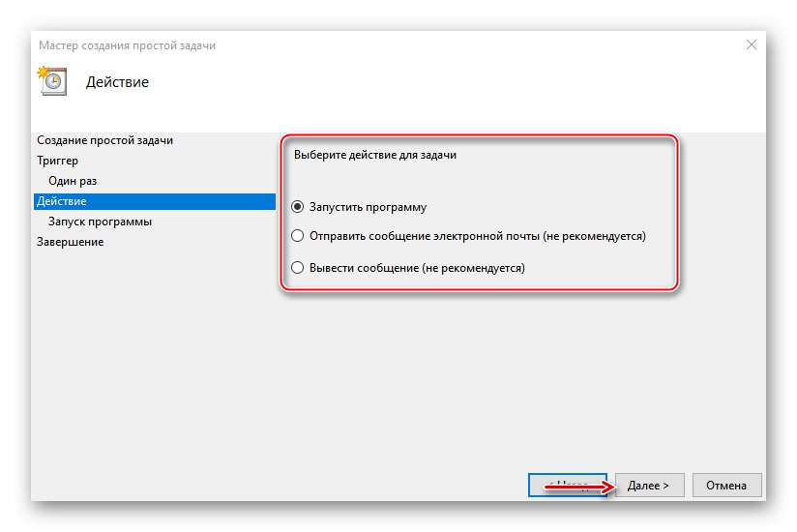The width and height of the screenshot is (797, 532).
Task: Select the "Один раз" sub-step
Action: [73, 181]
